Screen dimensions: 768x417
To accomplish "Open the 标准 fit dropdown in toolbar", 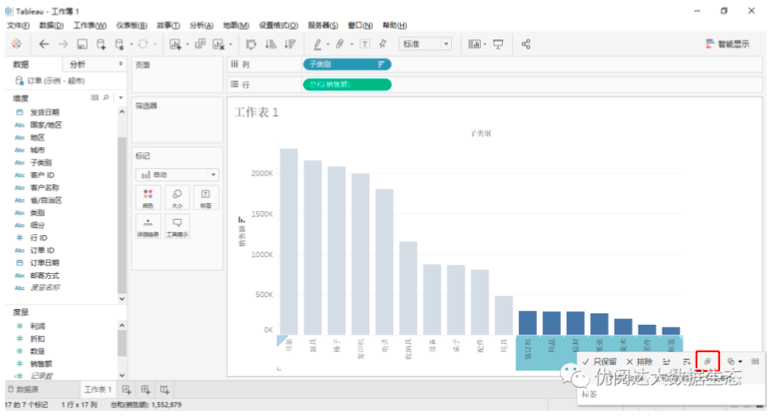I will tap(426, 44).
